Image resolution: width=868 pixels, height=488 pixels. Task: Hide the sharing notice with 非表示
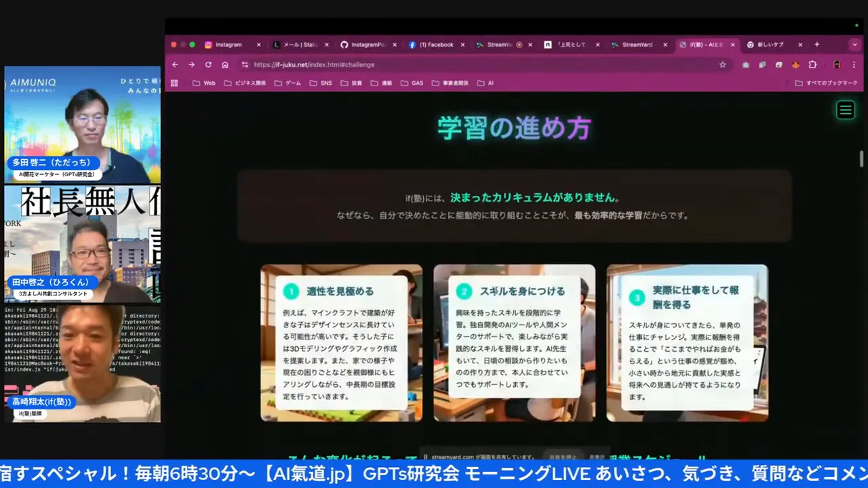click(x=597, y=457)
